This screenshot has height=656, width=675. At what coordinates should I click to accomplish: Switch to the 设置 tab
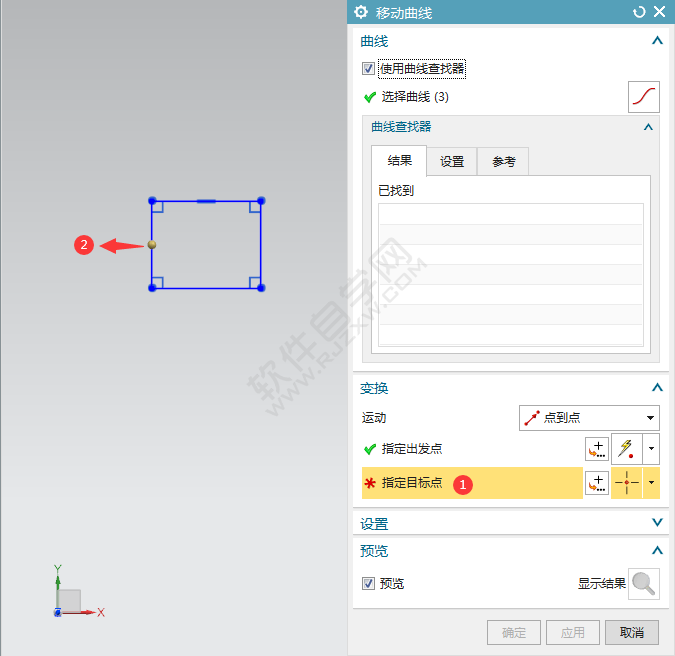pyautogui.click(x=452, y=161)
